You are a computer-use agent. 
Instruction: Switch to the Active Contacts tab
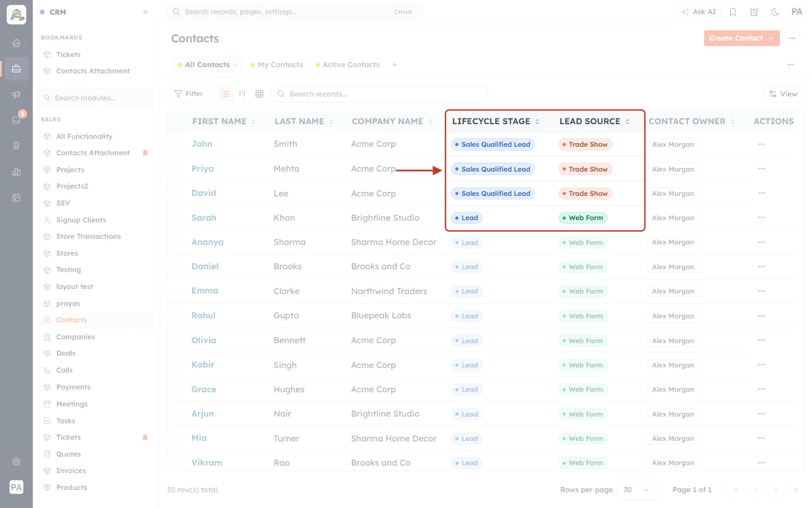click(347, 65)
